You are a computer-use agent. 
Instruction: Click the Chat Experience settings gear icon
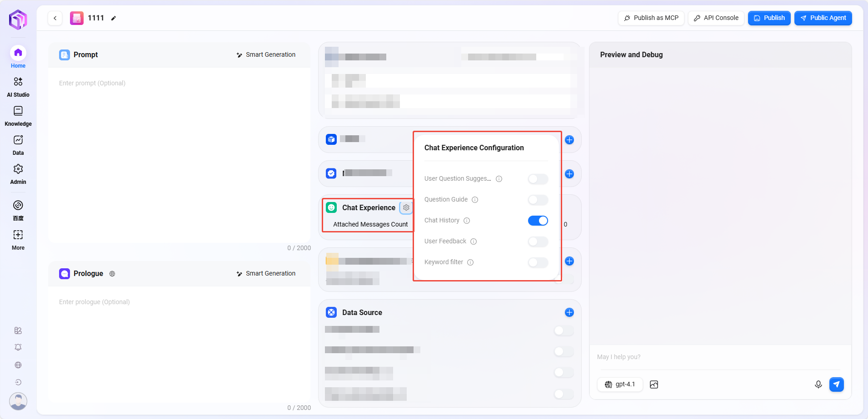point(406,207)
